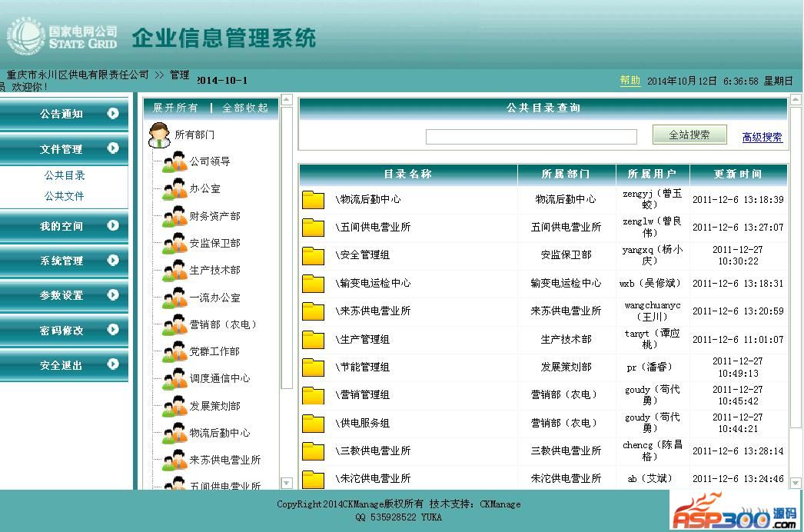Click 展开所有 to expand the tree
The image size is (804, 532).
coord(176,108)
